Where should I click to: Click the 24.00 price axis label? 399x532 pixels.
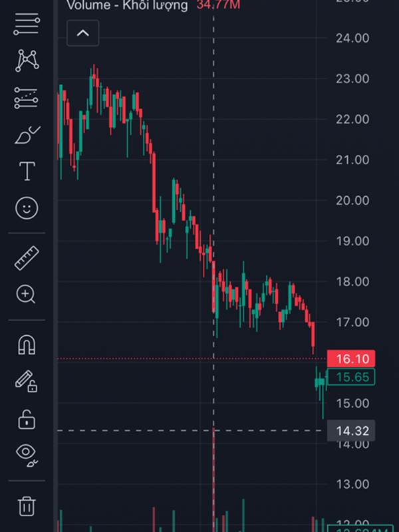point(352,39)
